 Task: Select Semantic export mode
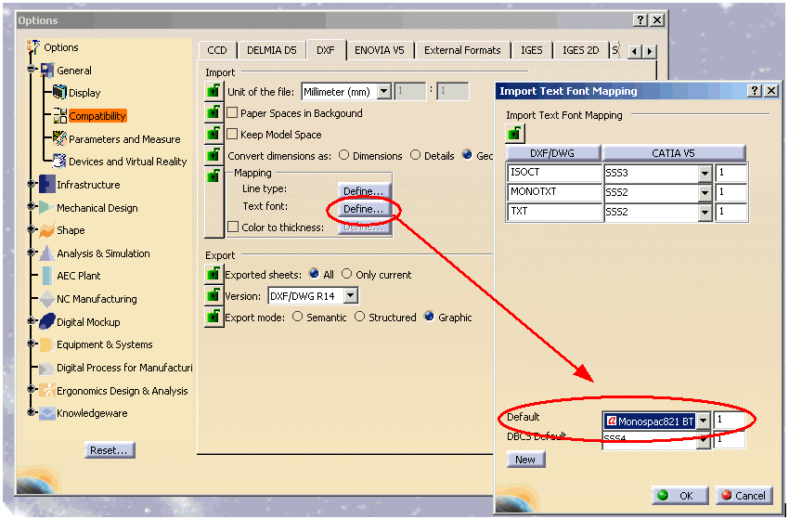[297, 317]
